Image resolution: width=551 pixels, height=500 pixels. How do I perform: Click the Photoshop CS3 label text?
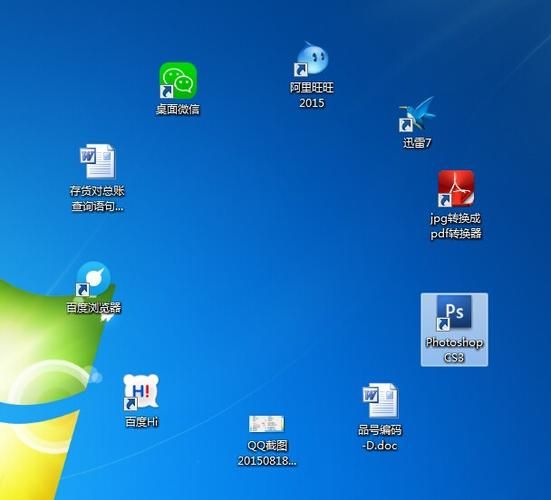[x=454, y=350]
